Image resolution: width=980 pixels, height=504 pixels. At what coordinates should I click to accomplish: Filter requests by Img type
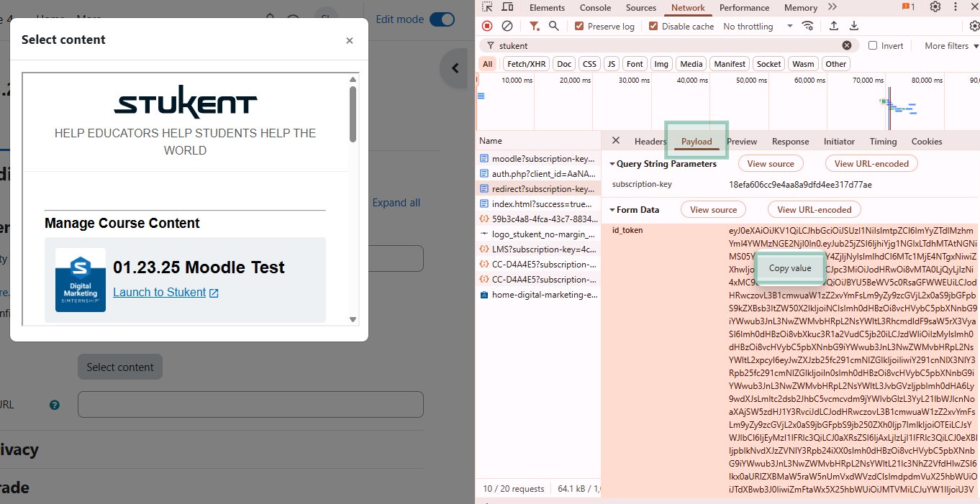pos(661,64)
